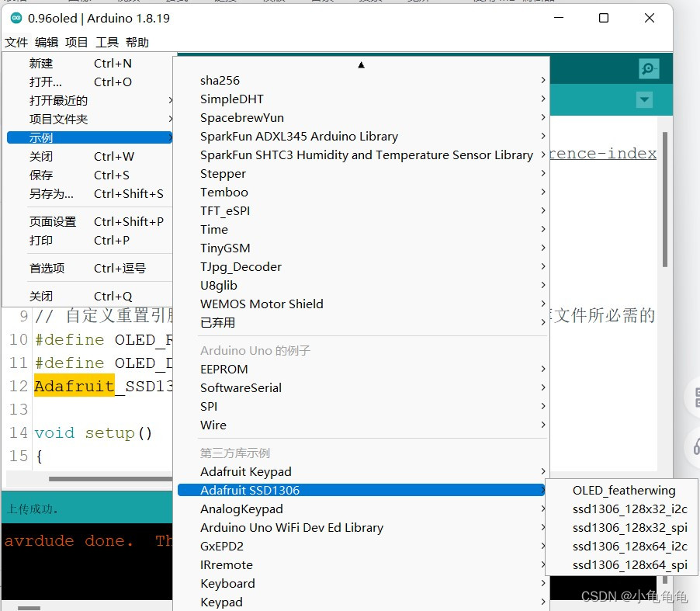Open AnalogKeypad examples

(x=362, y=509)
